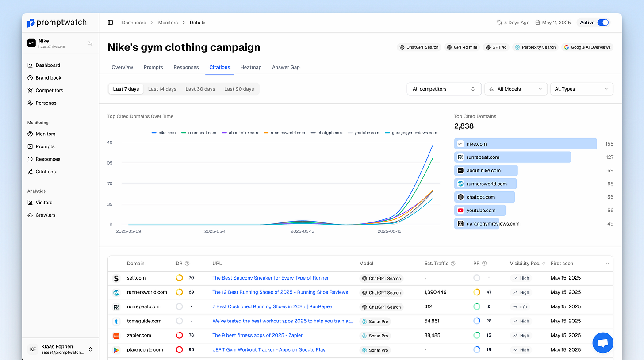Click the Crawlers sidebar icon
644x360 pixels.
[x=30, y=215]
